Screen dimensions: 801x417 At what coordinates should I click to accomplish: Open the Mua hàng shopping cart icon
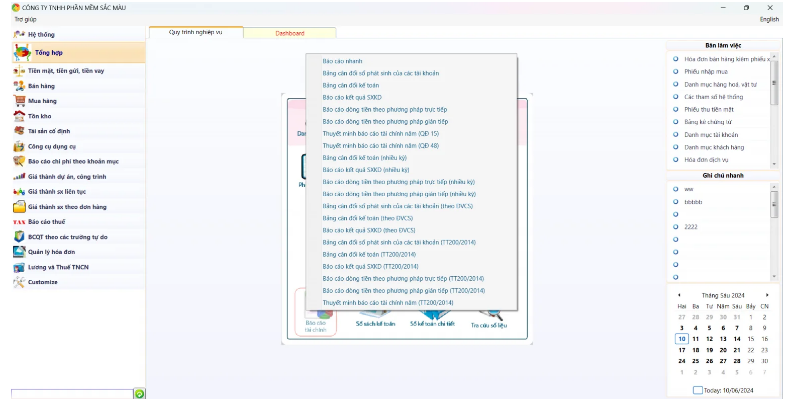(19, 101)
